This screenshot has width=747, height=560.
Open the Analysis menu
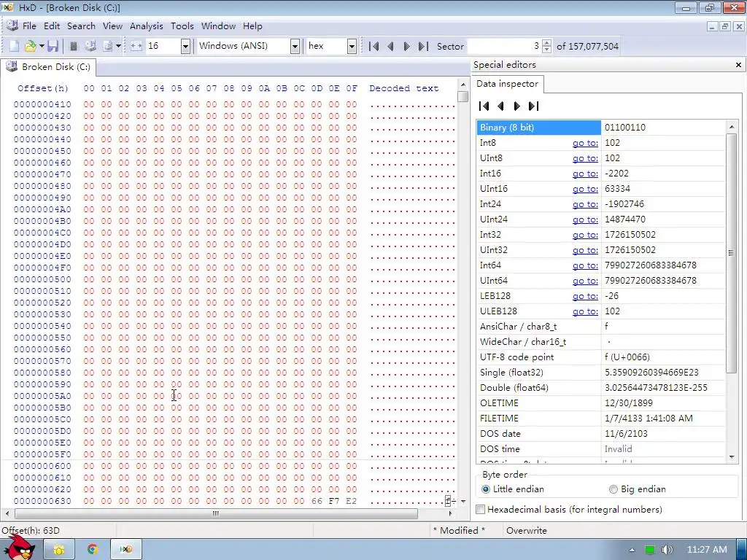pos(146,26)
